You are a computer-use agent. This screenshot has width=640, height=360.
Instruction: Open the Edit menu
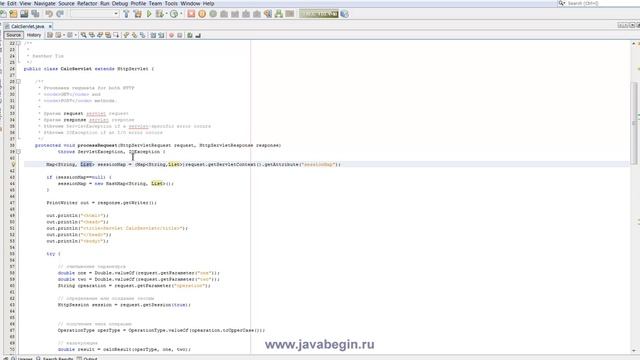pyautogui.click(x=11, y=3)
